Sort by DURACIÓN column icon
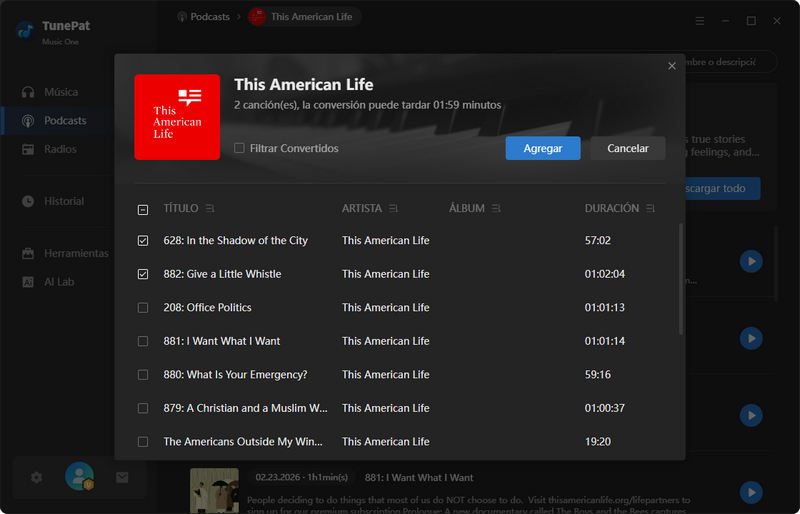 point(650,208)
